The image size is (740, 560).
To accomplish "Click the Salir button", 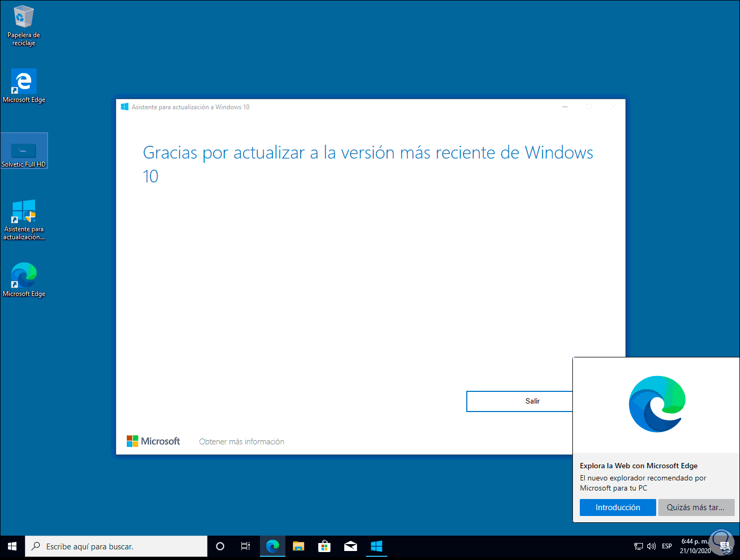I will pyautogui.click(x=520, y=401).
